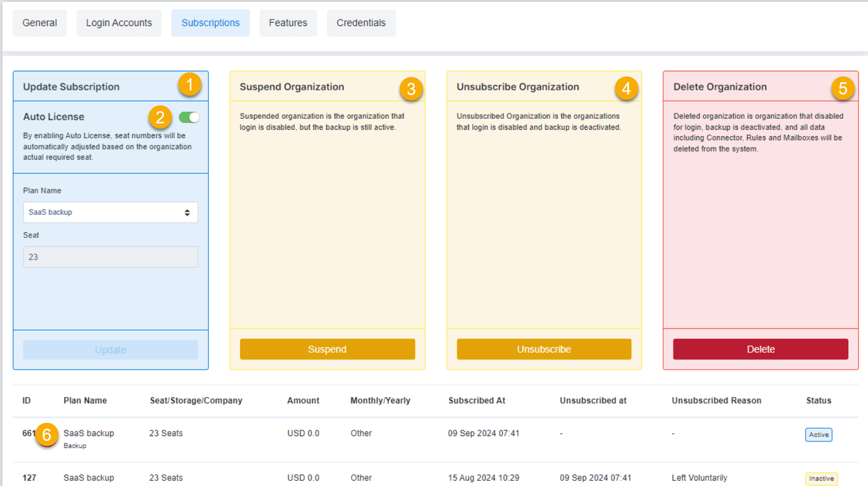The height and width of the screenshot is (486, 868).
Task: Click the Unsubscribe button
Action: (543, 349)
